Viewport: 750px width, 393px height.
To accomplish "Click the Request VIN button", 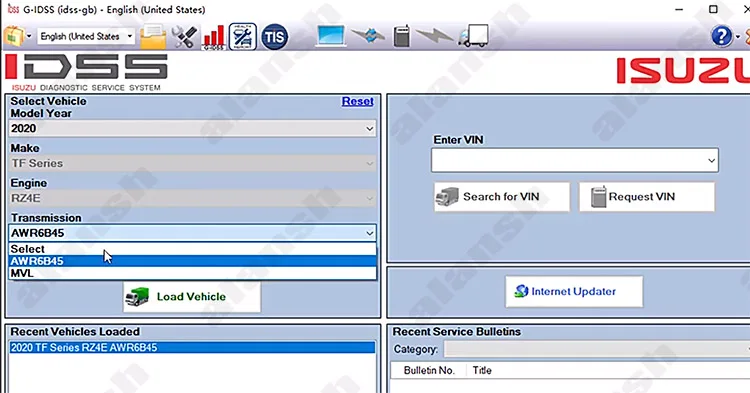I will (647, 196).
